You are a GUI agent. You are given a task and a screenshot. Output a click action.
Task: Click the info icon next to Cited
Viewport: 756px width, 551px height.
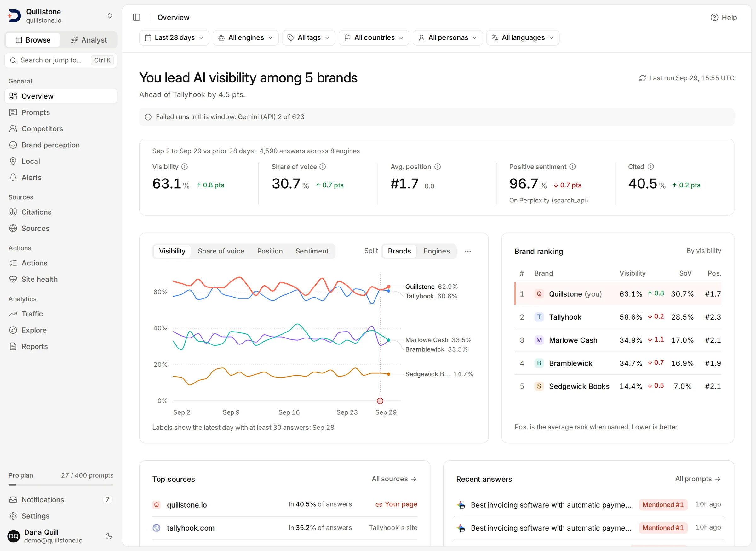(x=650, y=167)
